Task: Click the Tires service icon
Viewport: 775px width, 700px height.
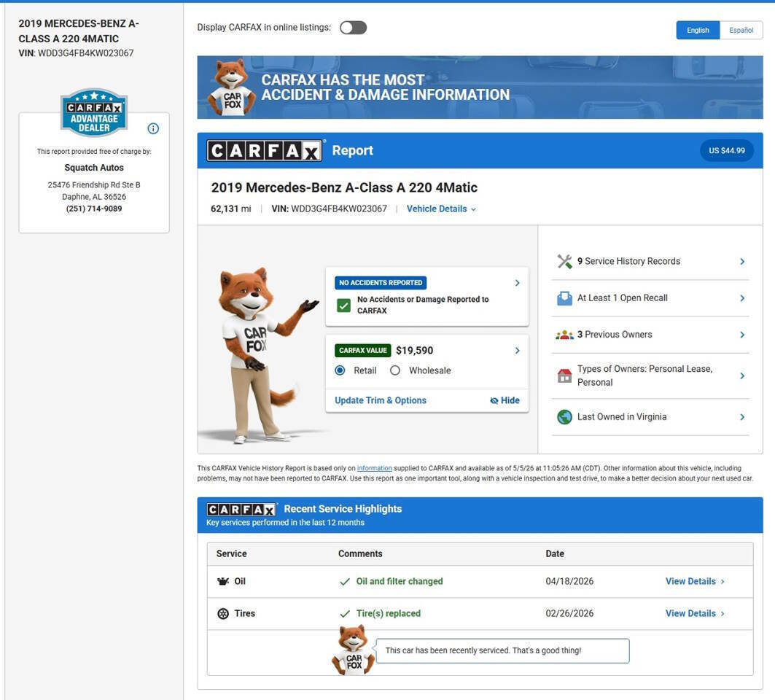Action: pos(223,613)
